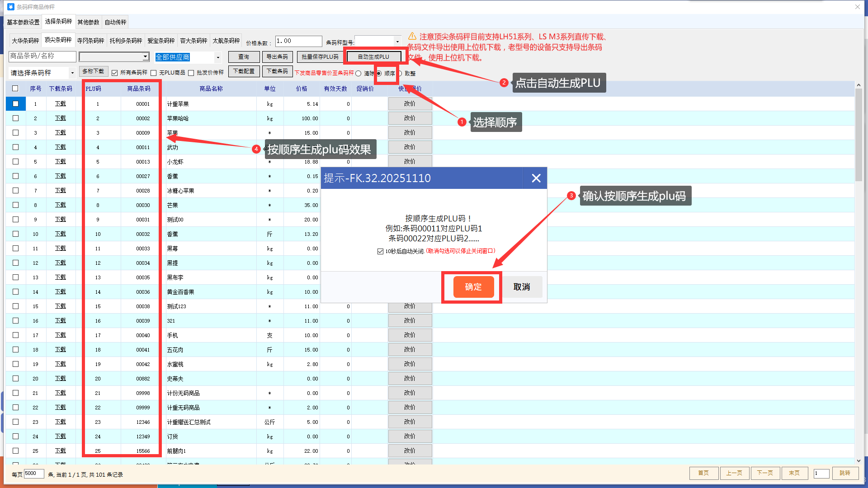Uncheck the 10秒后自动关闭 checkbox
868x488 pixels.
coord(380,251)
